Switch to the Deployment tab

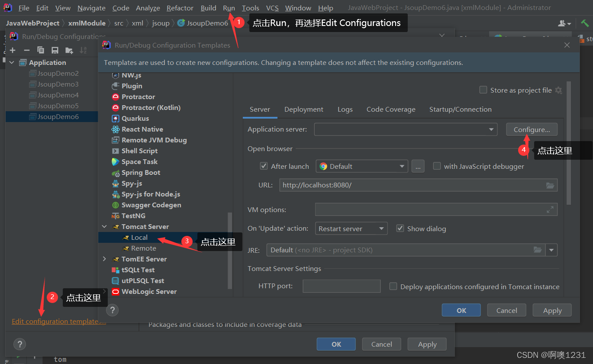point(304,110)
